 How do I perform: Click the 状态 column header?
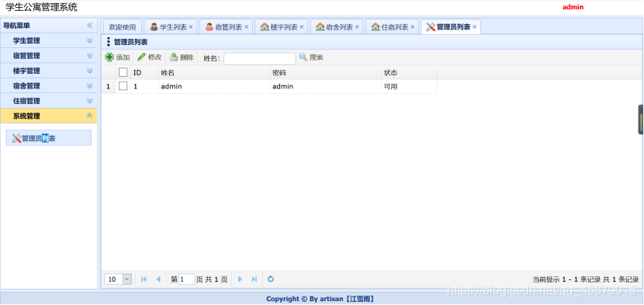coord(409,73)
